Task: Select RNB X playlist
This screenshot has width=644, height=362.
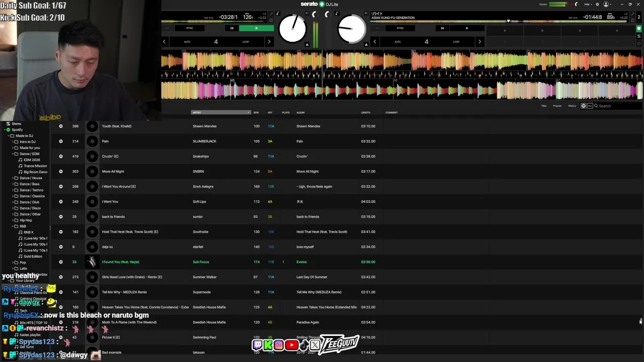Action: (29, 232)
